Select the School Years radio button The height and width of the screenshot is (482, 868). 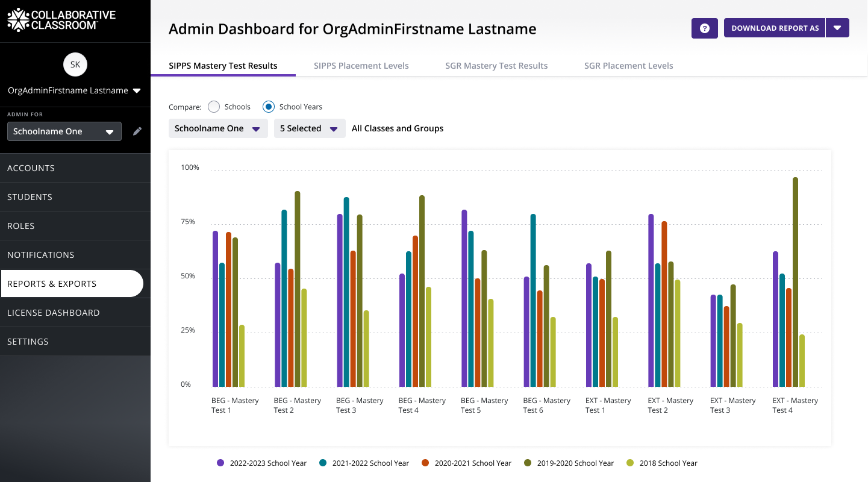click(x=269, y=107)
